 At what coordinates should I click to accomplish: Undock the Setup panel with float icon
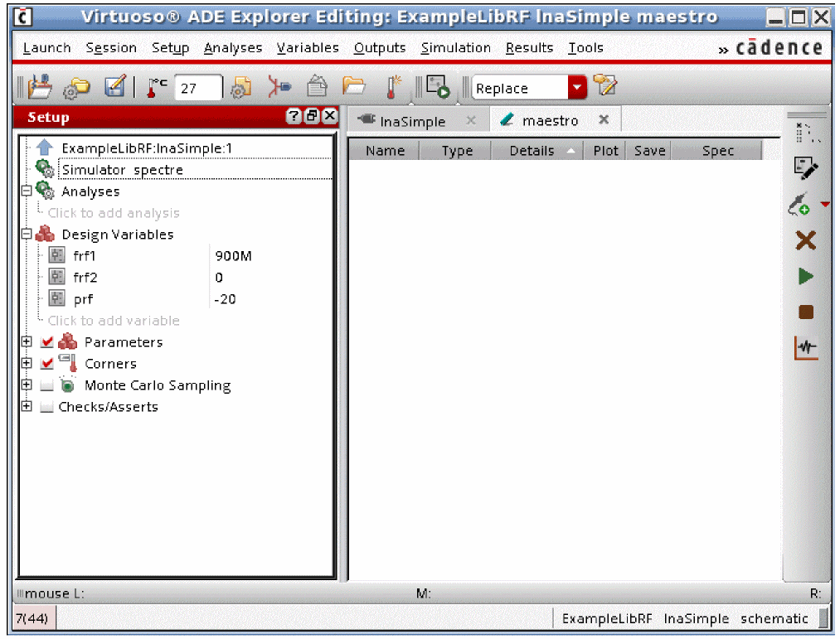[312, 116]
